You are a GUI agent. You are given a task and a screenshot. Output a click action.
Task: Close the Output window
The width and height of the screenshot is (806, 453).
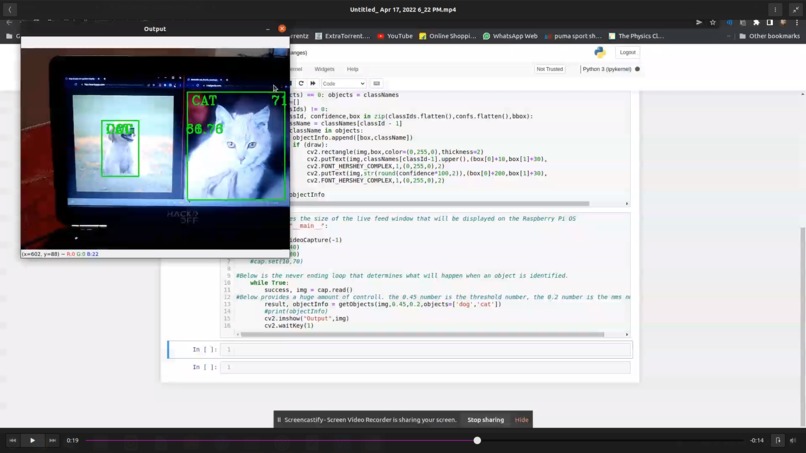[282, 29]
